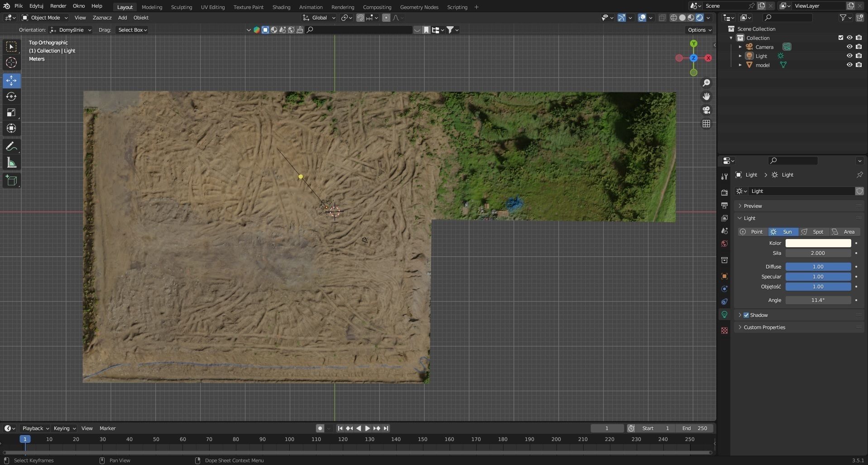Set light type to Area
This screenshot has height=465, width=868.
(844, 232)
